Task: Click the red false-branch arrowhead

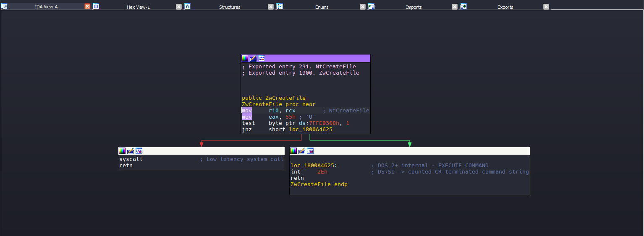Action: tap(202, 144)
